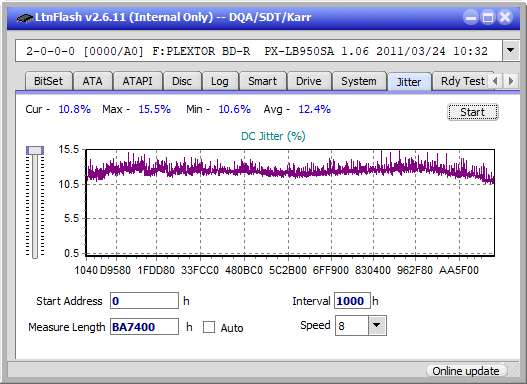Click the vertical jitter scale slider handle

35,150
